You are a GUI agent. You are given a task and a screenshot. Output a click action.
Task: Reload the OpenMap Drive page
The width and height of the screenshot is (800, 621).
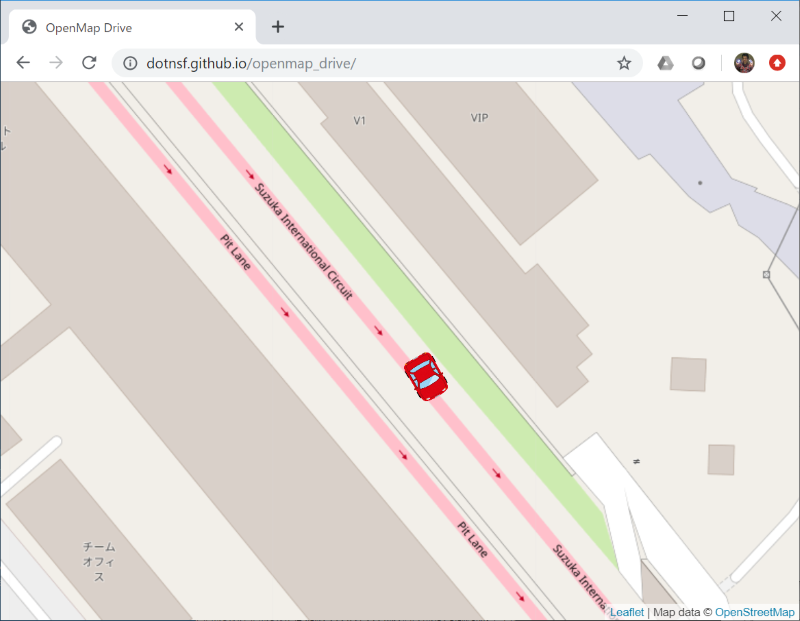89,63
